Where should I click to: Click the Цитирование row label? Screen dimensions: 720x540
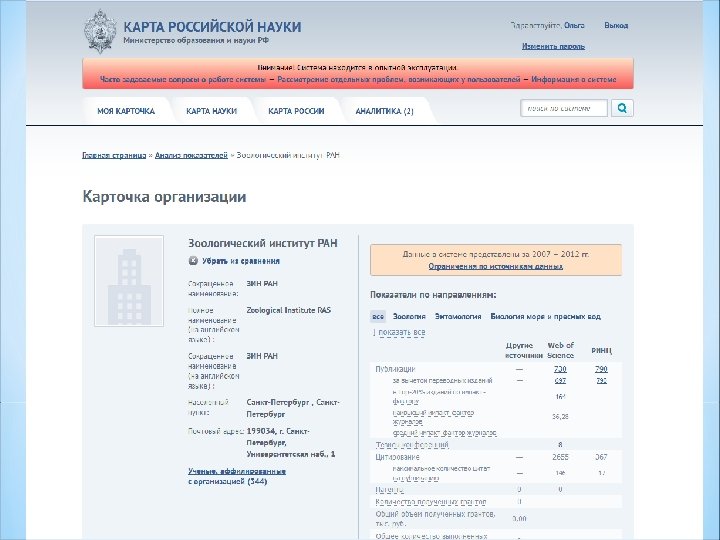pos(397,457)
